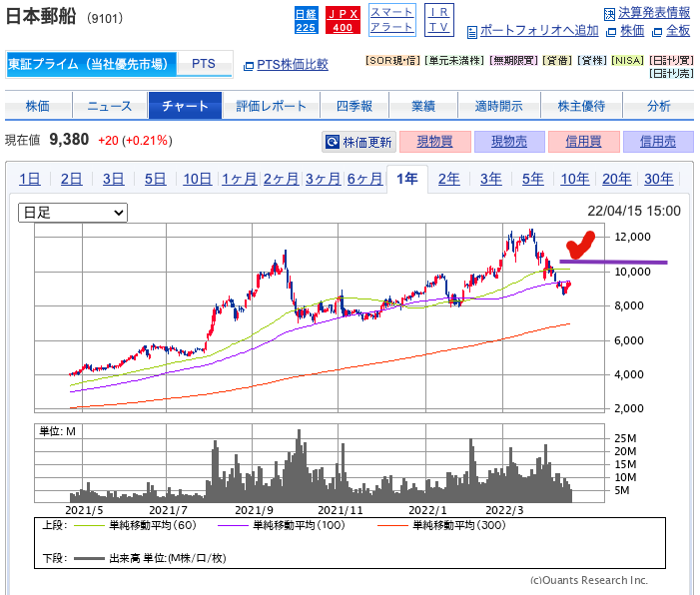Open the 株価 link at top right
The height and width of the screenshot is (595, 700).
[x=632, y=30]
